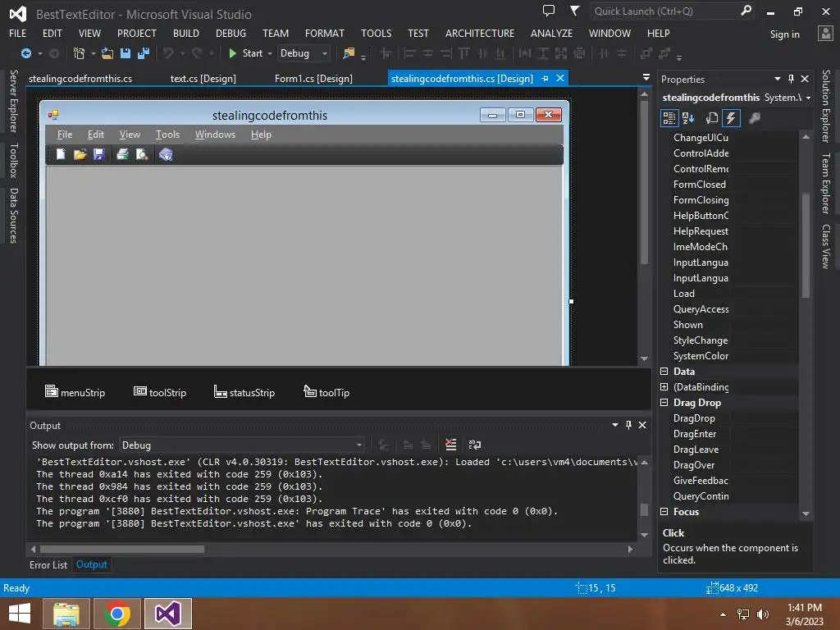Open the document tab overflow dropdown arrow
This screenshot has height=630, width=840.
coord(646,78)
